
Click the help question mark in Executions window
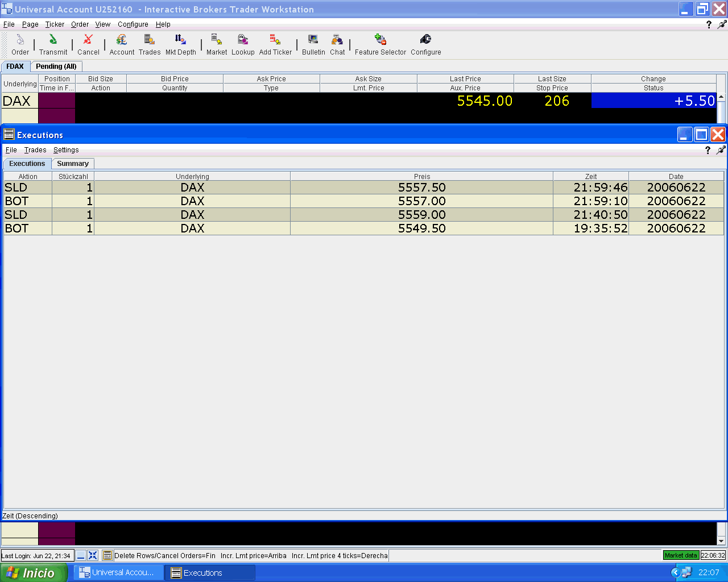[708, 150]
